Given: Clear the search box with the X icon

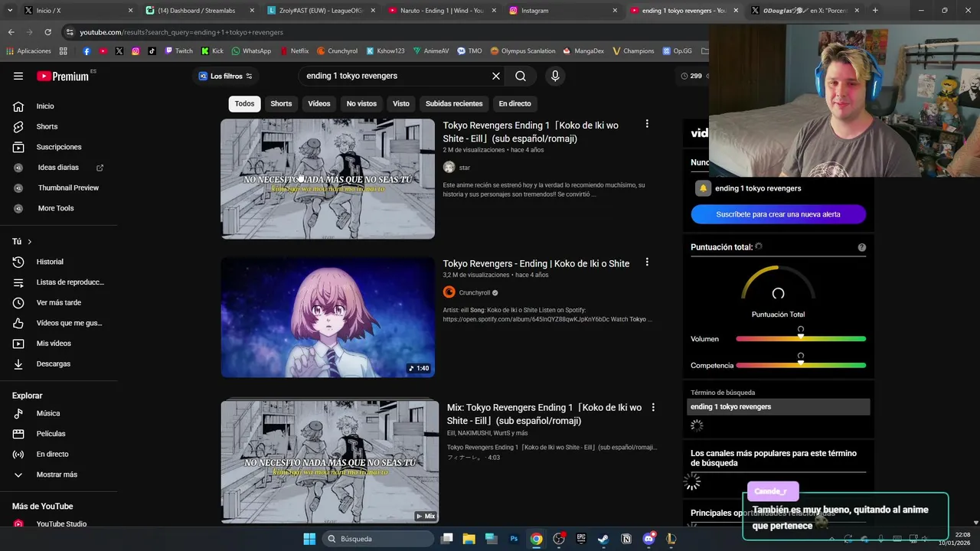Looking at the screenshot, I should pos(496,76).
